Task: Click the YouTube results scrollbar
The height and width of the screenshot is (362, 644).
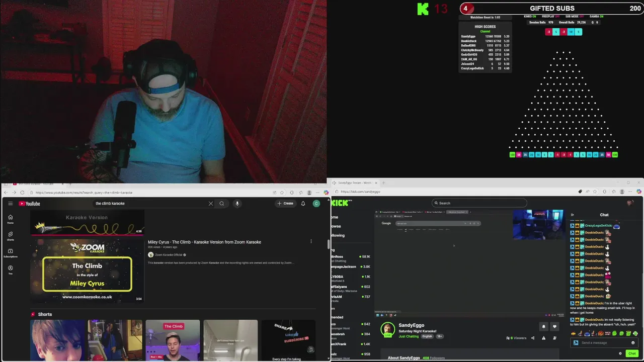Action: (329, 244)
